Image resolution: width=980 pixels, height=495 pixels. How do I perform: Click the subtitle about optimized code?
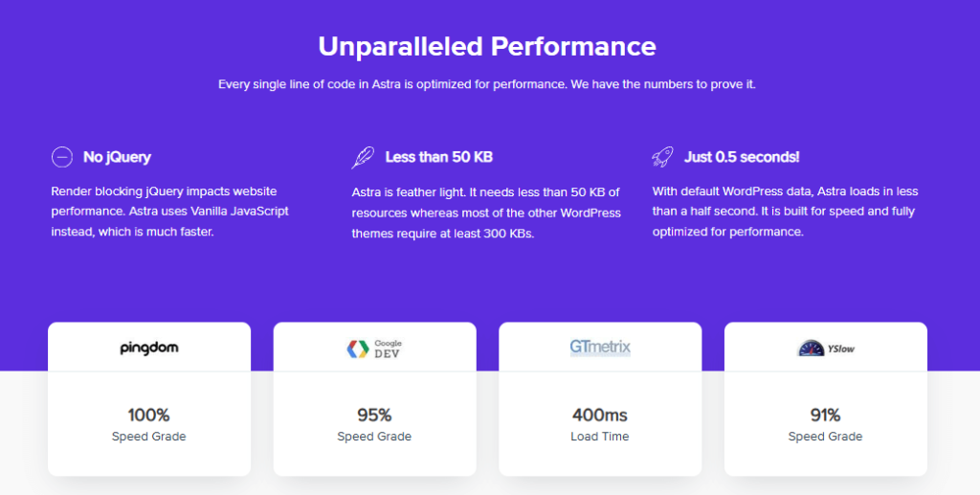487,84
